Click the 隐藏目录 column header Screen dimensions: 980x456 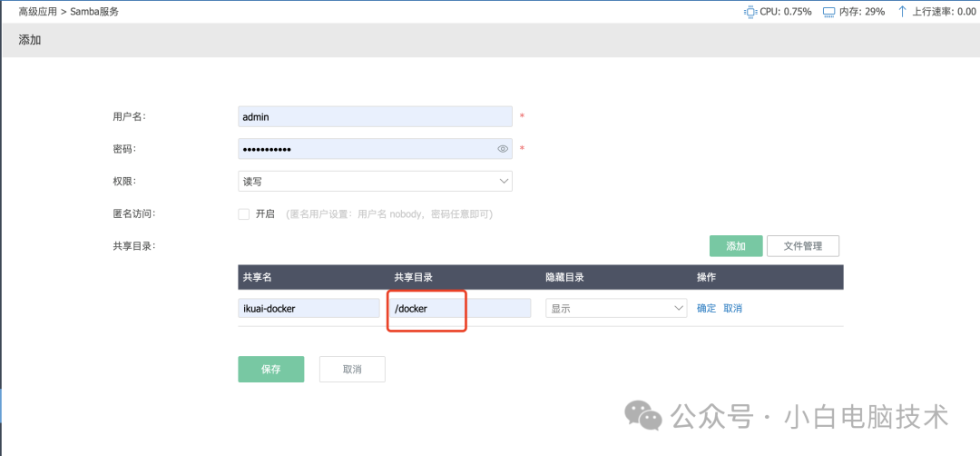pos(564,277)
